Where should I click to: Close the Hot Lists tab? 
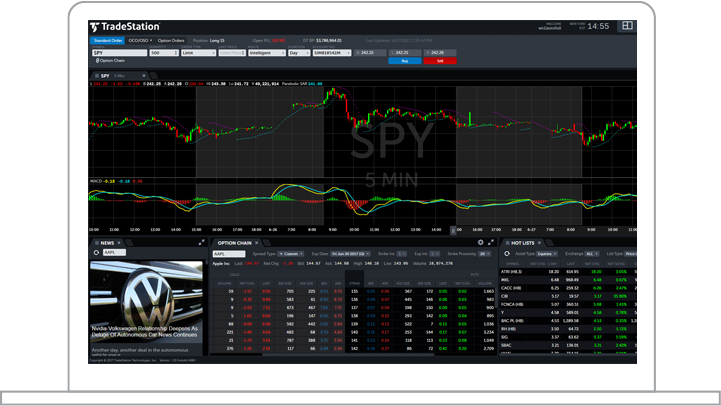click(539, 243)
